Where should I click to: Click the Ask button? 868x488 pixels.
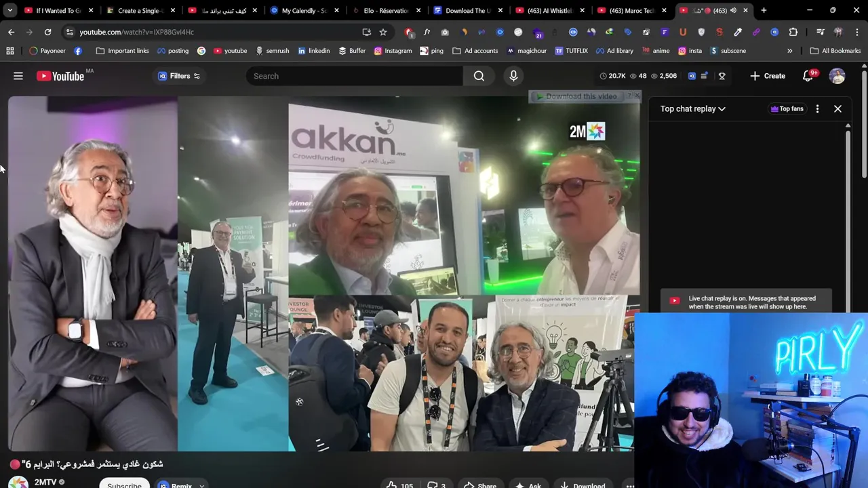(x=528, y=485)
